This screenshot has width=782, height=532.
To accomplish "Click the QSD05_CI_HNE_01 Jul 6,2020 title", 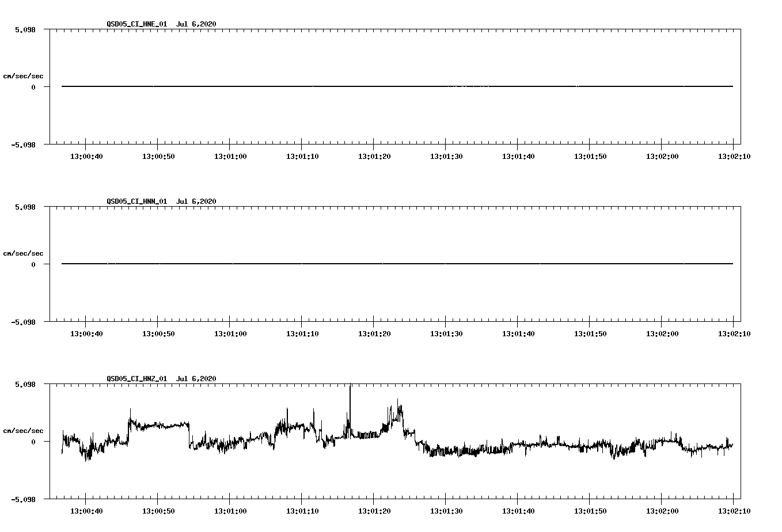I will [x=161, y=24].
